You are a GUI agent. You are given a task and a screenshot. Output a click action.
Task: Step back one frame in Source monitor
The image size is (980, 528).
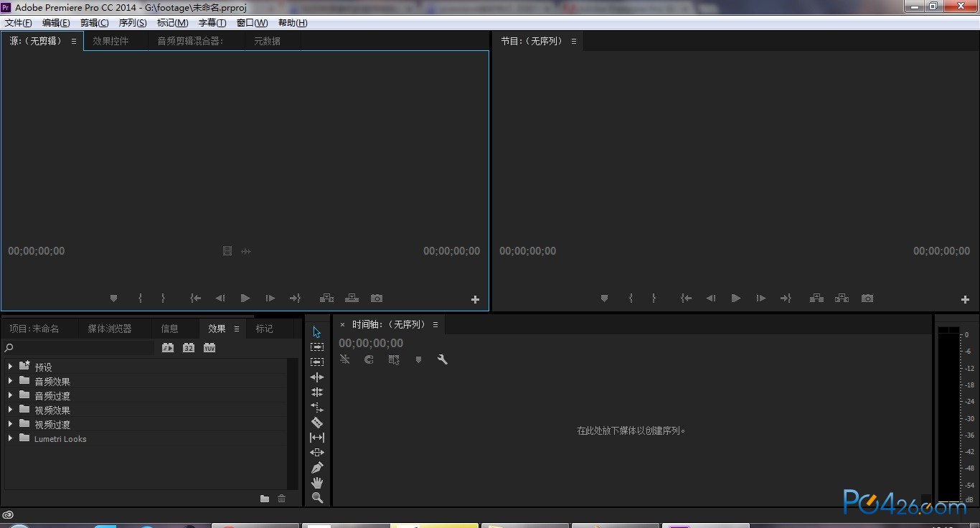(x=220, y=298)
